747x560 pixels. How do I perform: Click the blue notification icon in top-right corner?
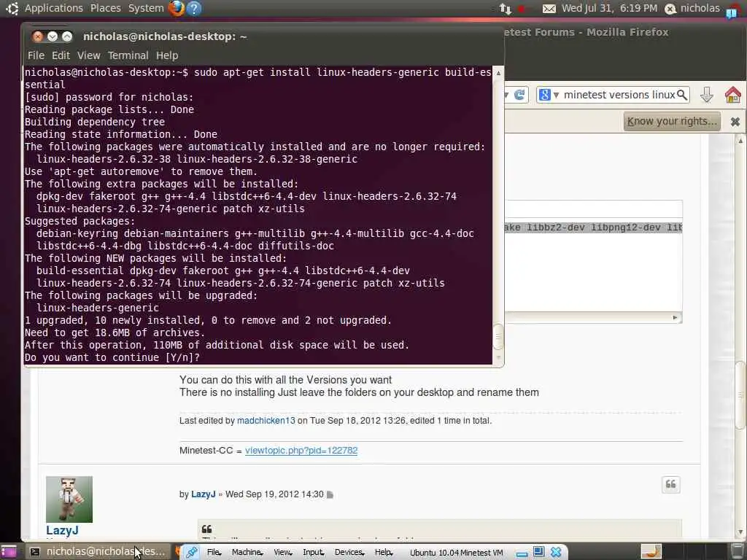[x=732, y=12]
